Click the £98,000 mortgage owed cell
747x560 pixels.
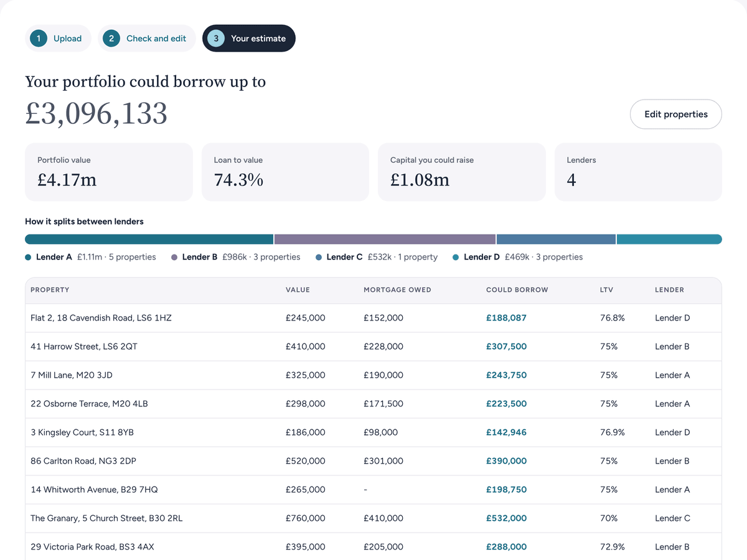click(x=381, y=432)
